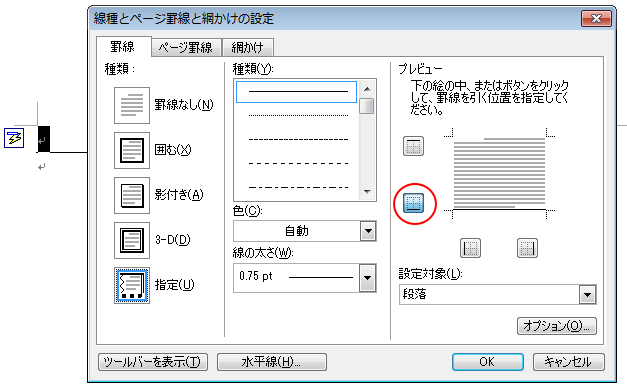
Task: Click the selected paragraph mark in document
Action: tap(44, 139)
